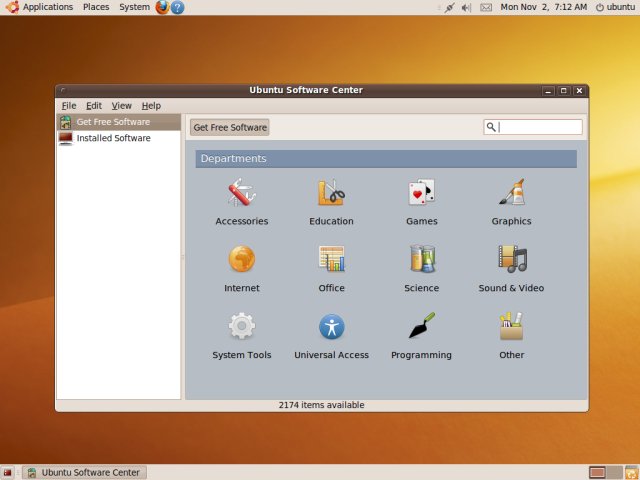Click the mail envelope indicator icon
640x480 pixels.
click(486, 7)
